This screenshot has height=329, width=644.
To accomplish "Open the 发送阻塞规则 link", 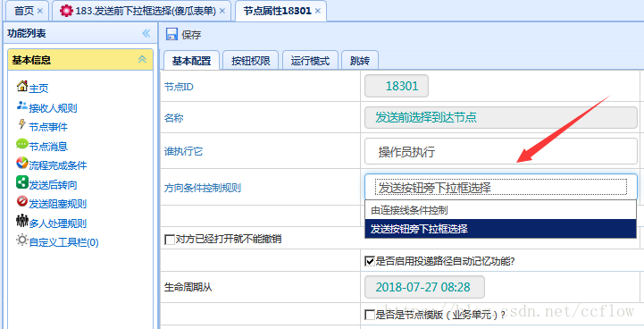I will click(58, 204).
